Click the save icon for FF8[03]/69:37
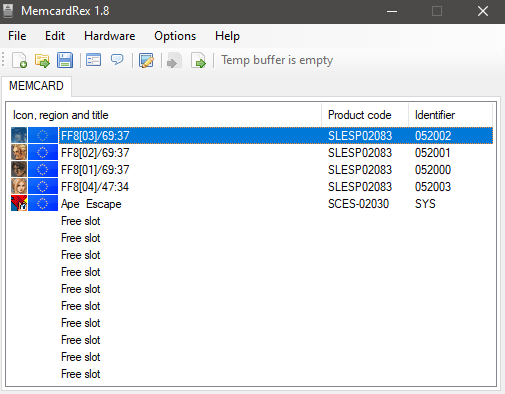 click(19, 136)
